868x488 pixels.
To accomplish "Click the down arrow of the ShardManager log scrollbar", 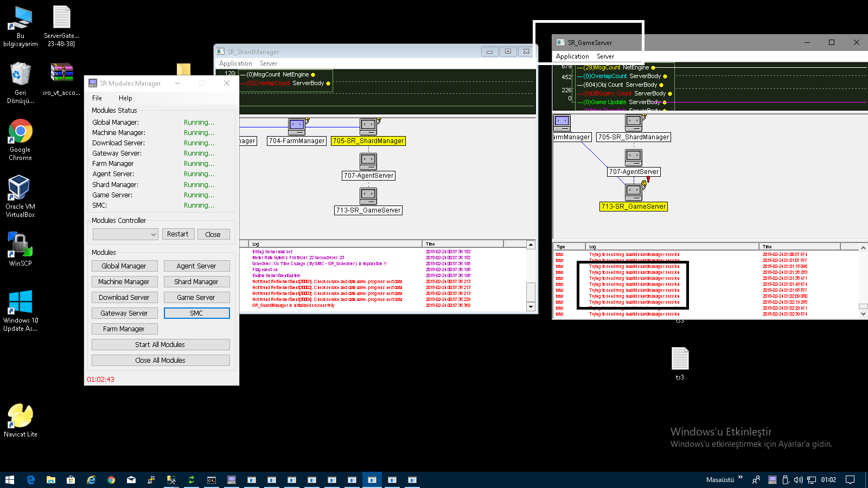I will 531,307.
